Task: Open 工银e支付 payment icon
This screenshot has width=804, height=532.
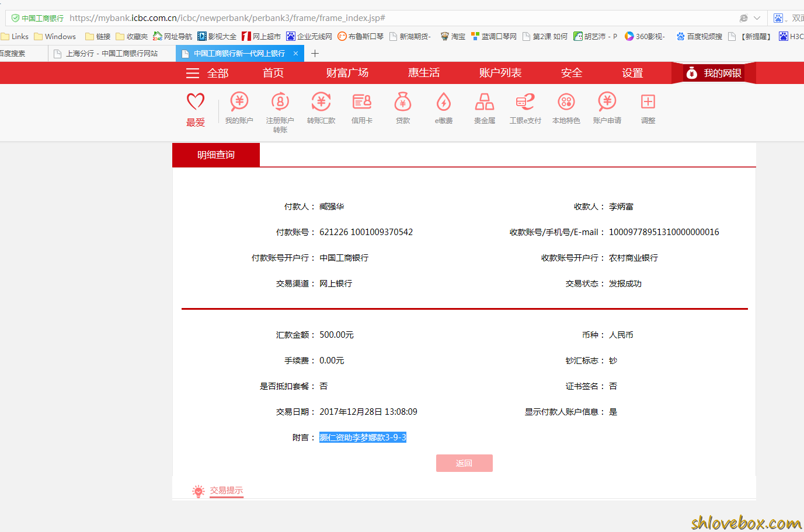Action: pos(525,101)
